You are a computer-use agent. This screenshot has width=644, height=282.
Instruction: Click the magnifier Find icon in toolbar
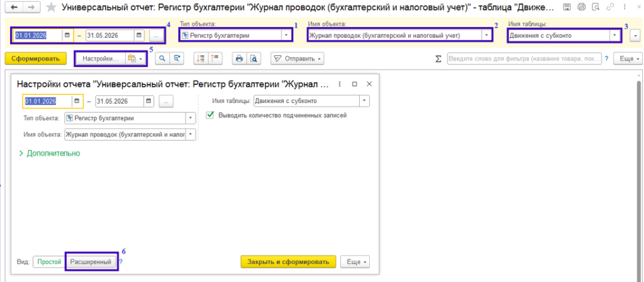(162, 58)
